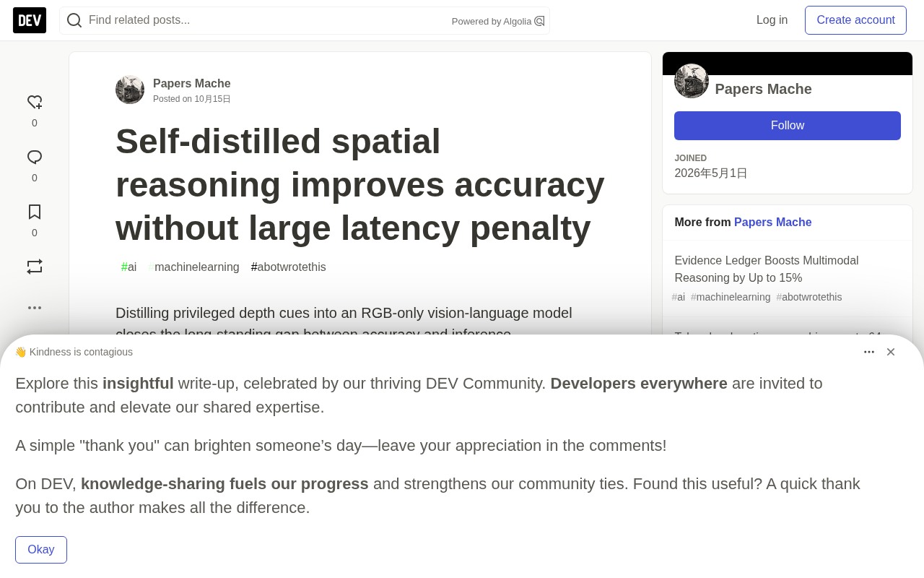The image size is (924, 578).
Task: Add a heart reaction to the post
Action: click(x=35, y=103)
